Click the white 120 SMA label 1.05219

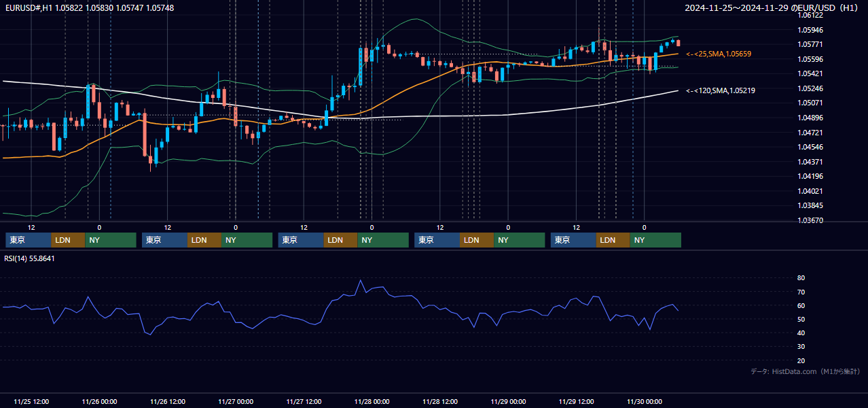721,90
